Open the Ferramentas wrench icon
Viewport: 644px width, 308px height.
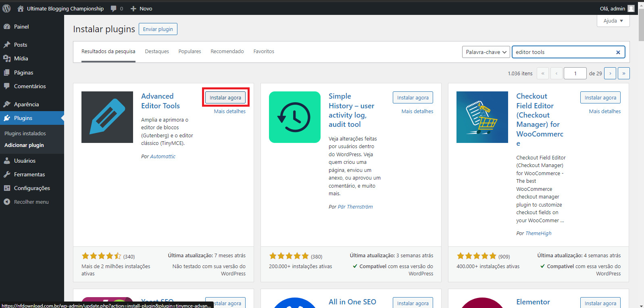tap(7, 174)
